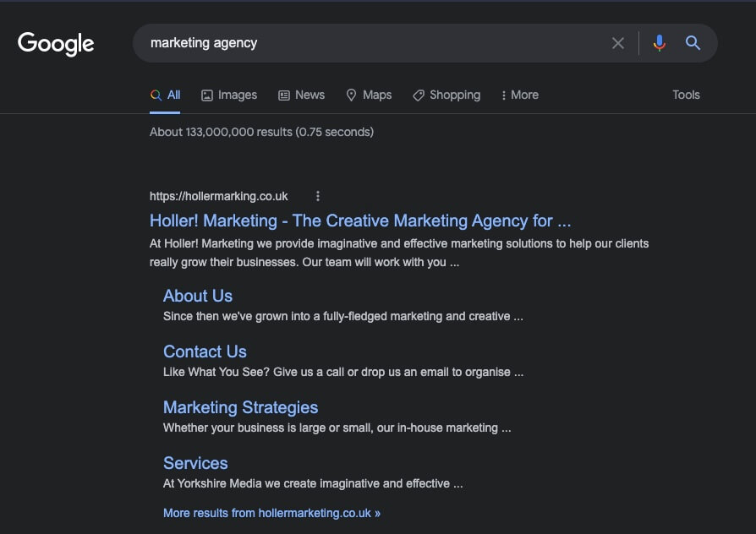Click the magnifying glass search icon

point(693,43)
